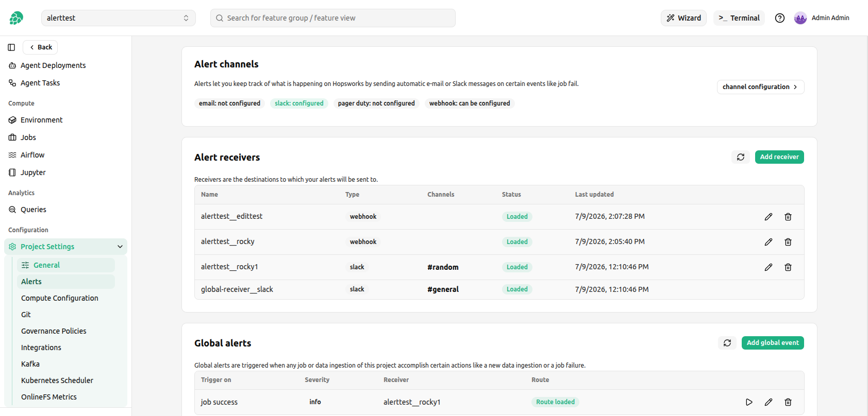Click the Severity column header
This screenshot has width=868, height=416.
(x=317, y=380)
